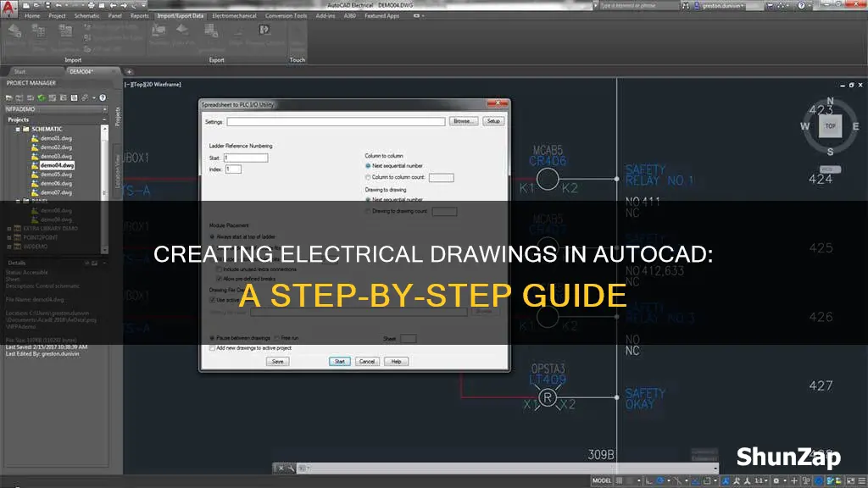
Task: Click the green refresh icon in Project Manager
Action: coord(42,98)
